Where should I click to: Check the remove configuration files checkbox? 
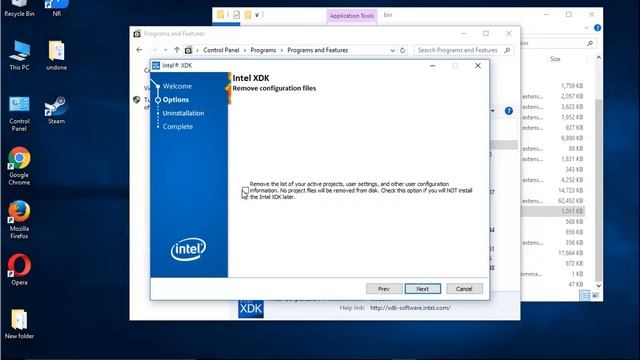(x=245, y=190)
